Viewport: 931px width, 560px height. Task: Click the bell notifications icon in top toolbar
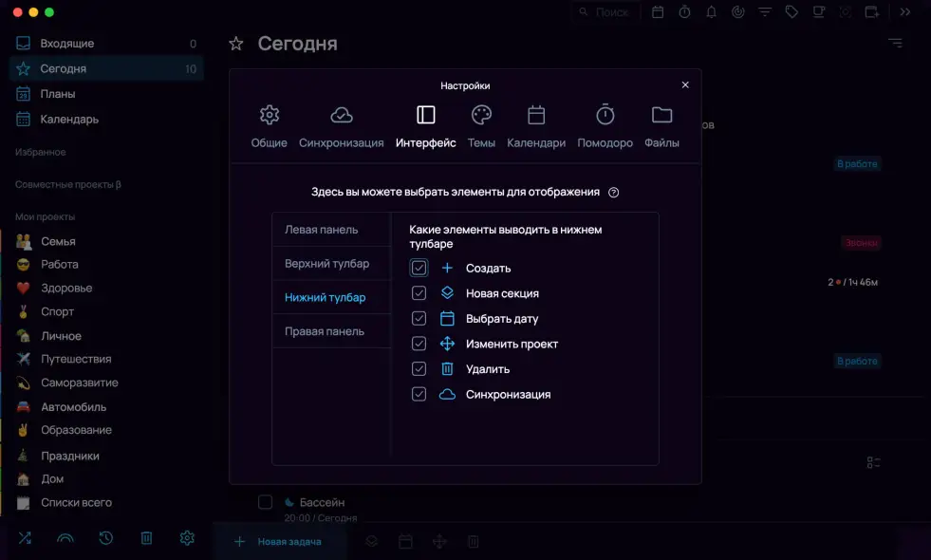pos(711,12)
